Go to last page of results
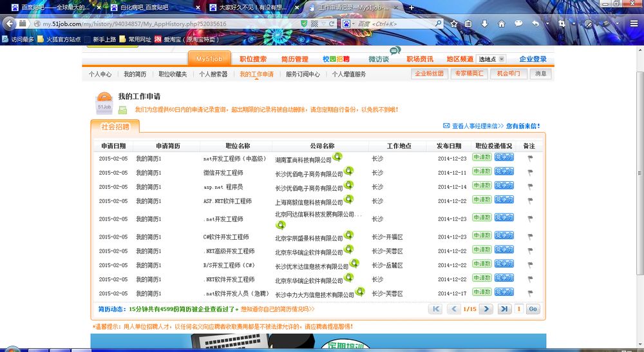The image size is (644, 352). [504, 309]
